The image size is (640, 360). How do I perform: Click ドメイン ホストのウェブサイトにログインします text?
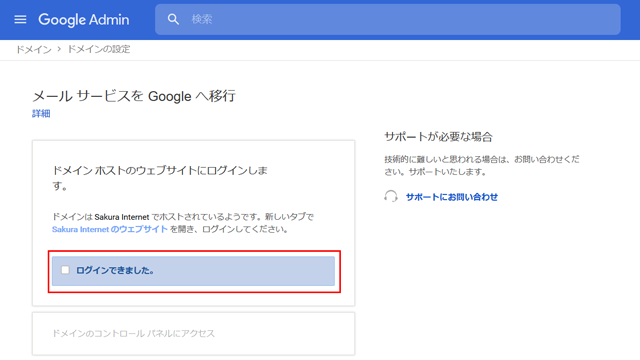coord(160,178)
